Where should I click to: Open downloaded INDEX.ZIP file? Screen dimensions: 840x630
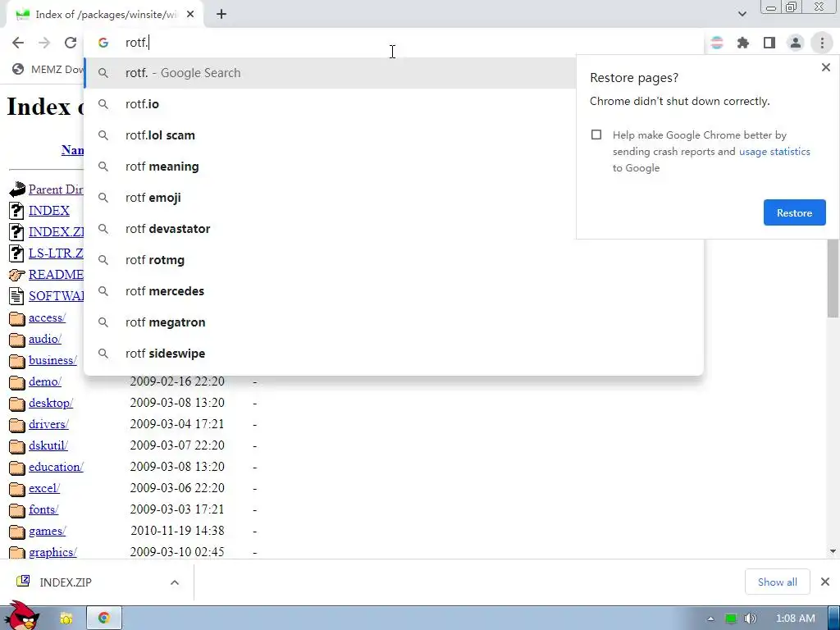64,582
